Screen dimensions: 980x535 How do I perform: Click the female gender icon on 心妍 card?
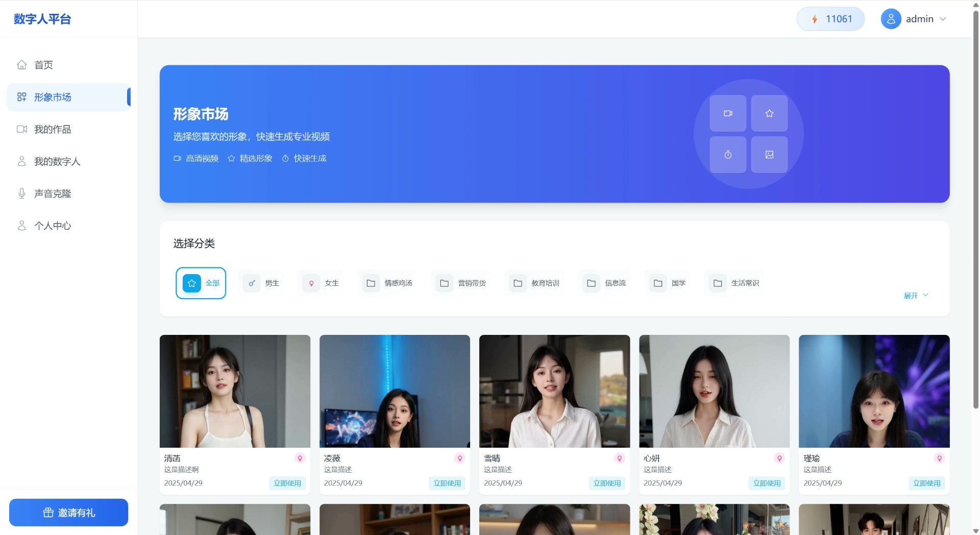point(779,458)
